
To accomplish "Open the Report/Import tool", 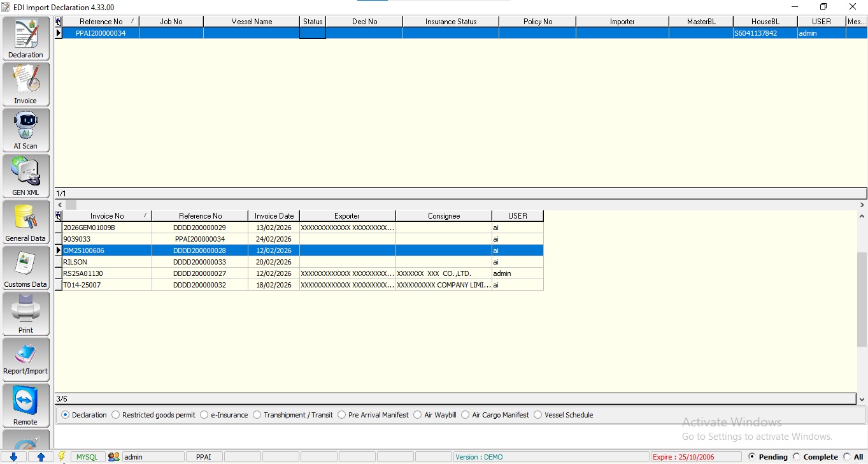I will coord(25,359).
